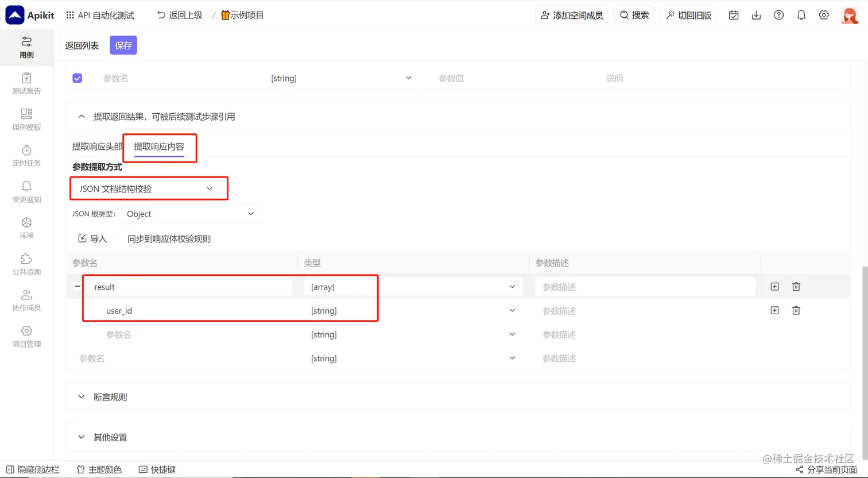Click the user_id row 参数描述 field
This screenshot has width=868, height=478.
645,311
